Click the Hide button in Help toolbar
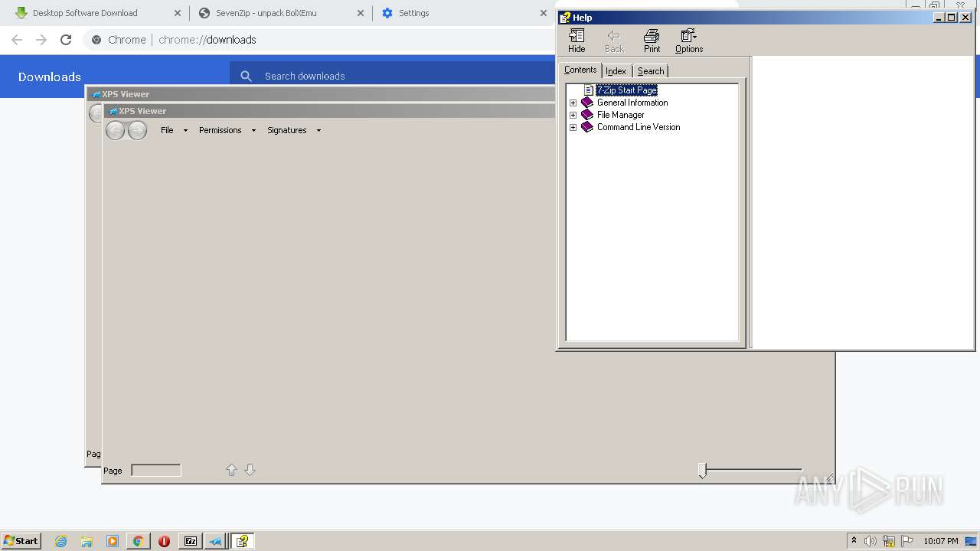The width and height of the screenshot is (980, 551). pos(577,41)
